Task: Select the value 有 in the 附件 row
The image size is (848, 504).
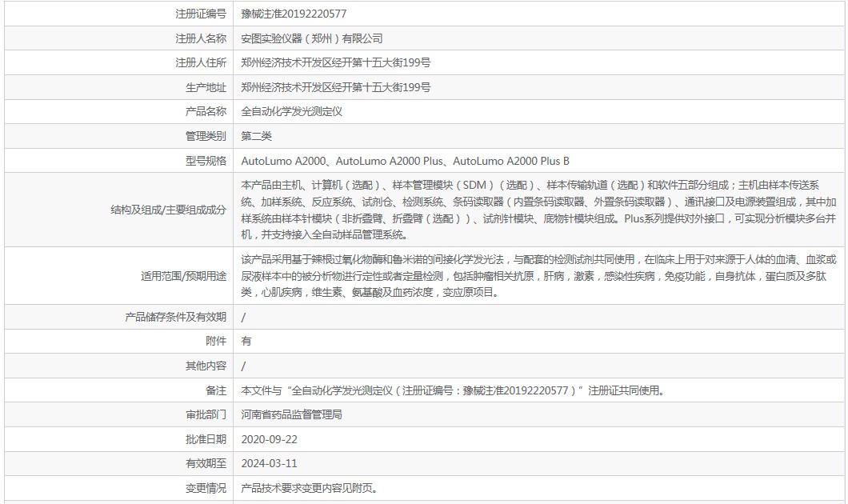Action: tap(246, 342)
